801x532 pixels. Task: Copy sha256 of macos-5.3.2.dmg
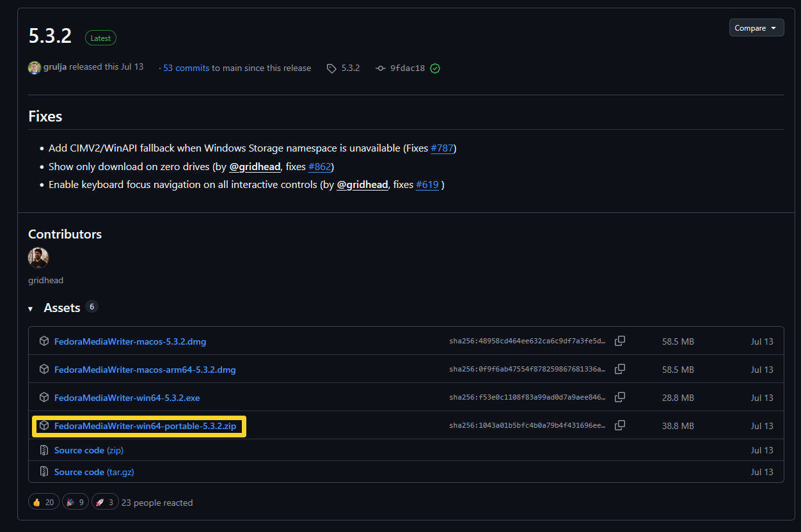coord(620,341)
